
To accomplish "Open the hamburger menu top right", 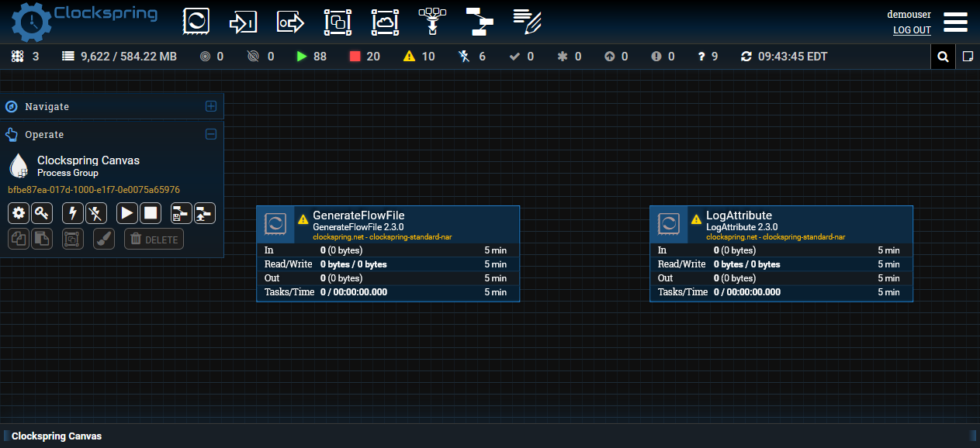I will pyautogui.click(x=955, y=22).
